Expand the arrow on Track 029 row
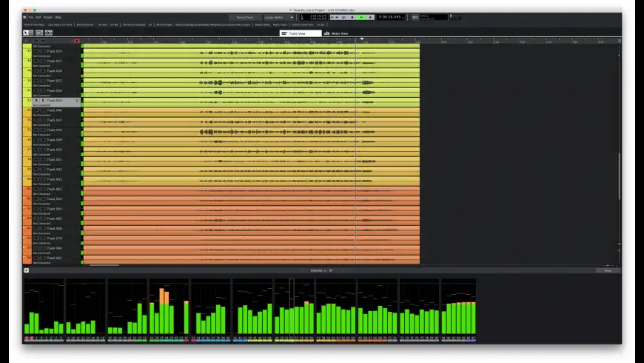The width and height of the screenshot is (644, 363). click(x=77, y=100)
